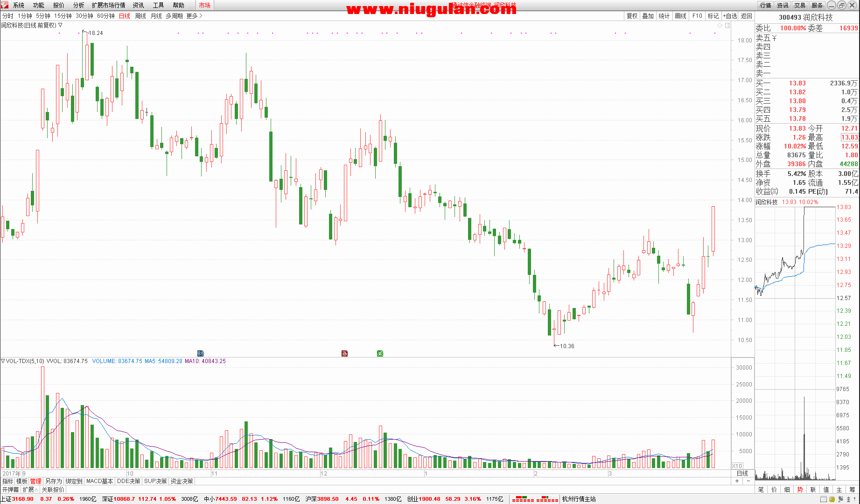The width and height of the screenshot is (860, 504).
Task: Select the 指标 bottom tab
Action: 7,481
